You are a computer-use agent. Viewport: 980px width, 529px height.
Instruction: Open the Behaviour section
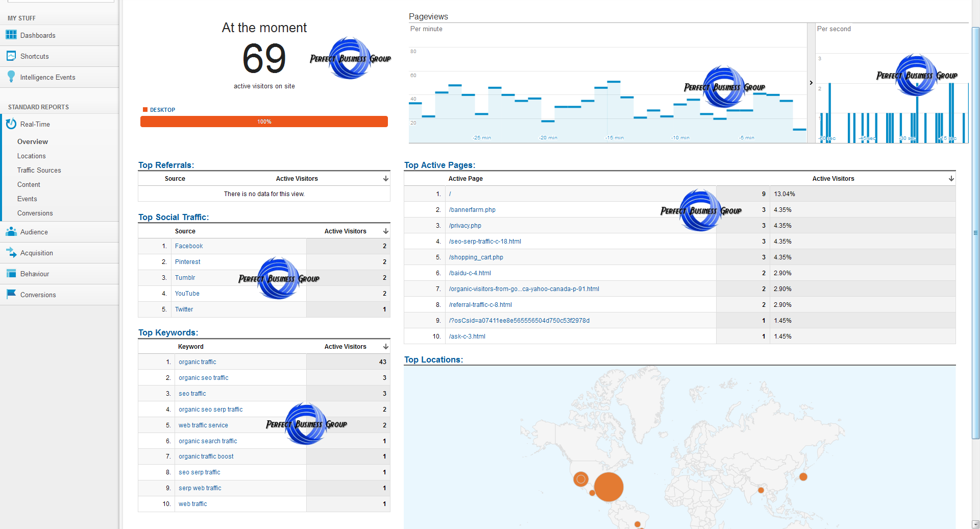point(34,274)
